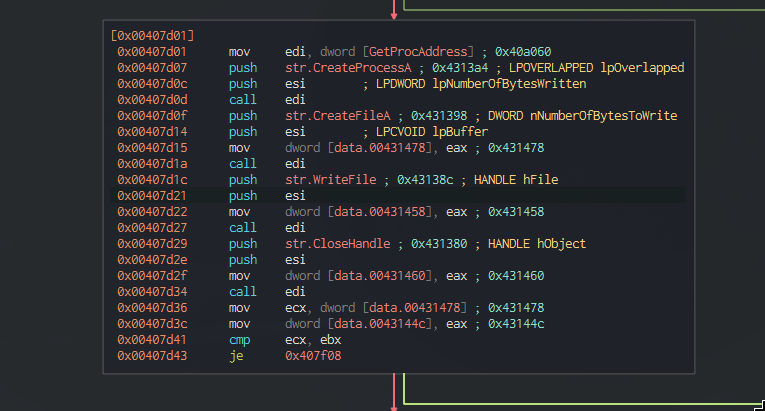The image size is (765, 411).
Task: Select the HANDLE hObject comment
Action: 537,244
